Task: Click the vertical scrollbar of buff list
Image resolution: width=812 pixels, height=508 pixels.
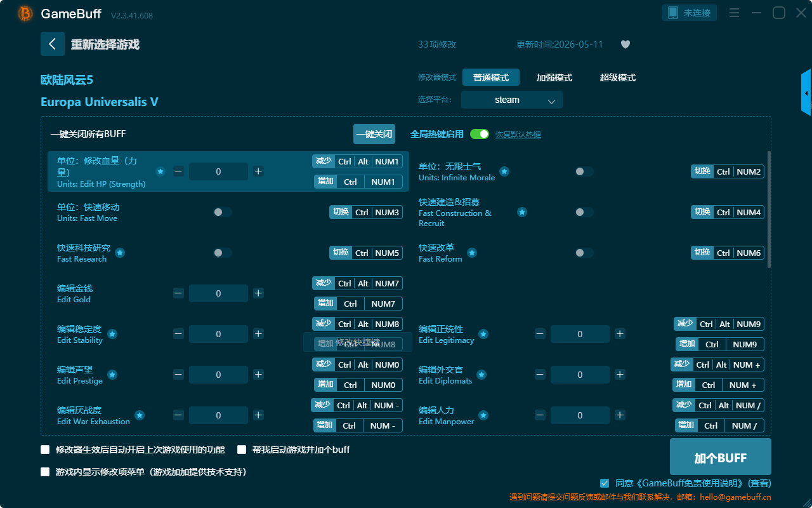Action: [x=769, y=210]
